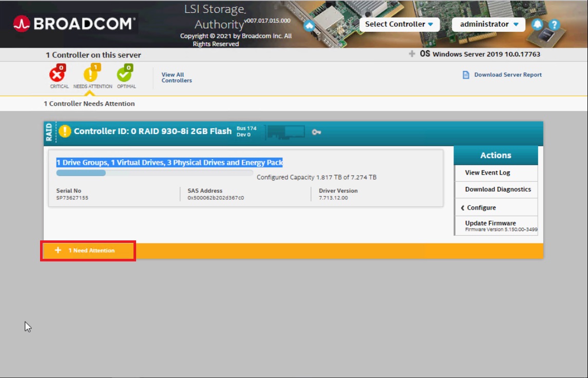Click View Event Log action
The image size is (588, 378).
coord(487,173)
